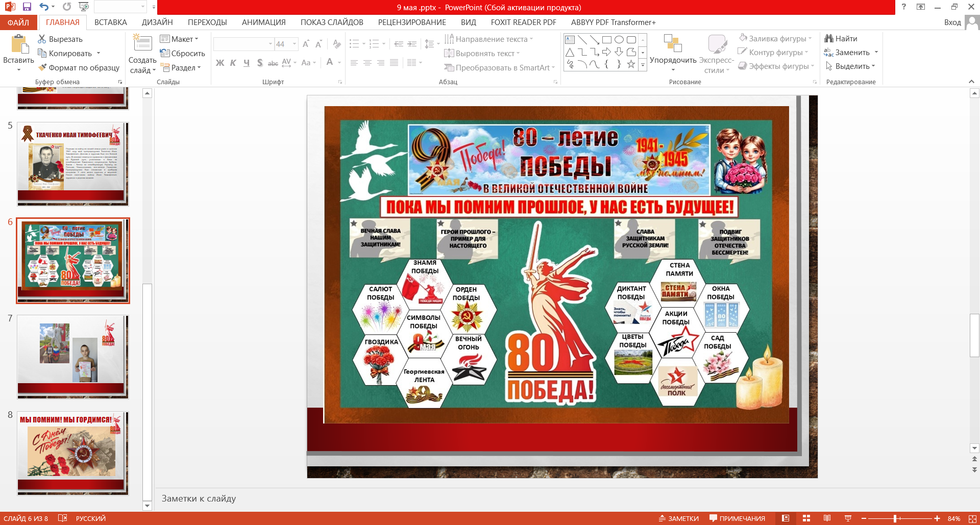
Task: Decrease font size button
Action: coord(318,44)
